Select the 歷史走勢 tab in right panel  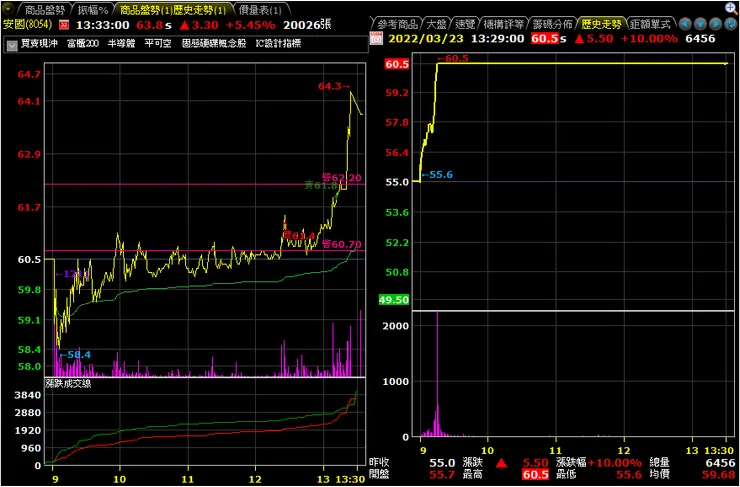(601, 24)
